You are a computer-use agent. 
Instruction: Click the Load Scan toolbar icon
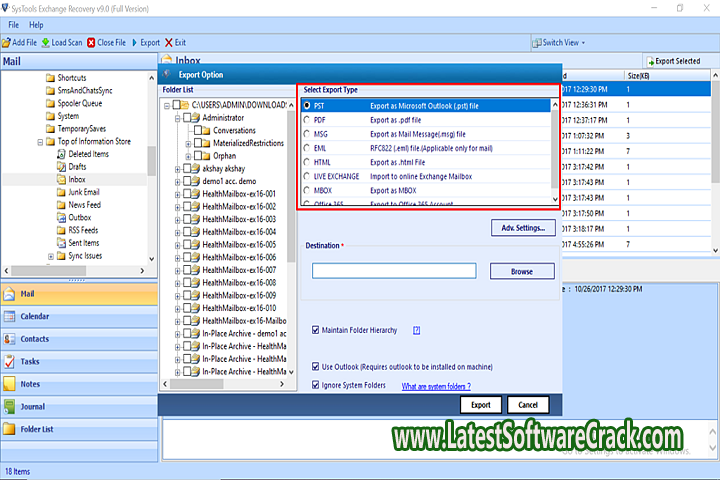point(46,43)
